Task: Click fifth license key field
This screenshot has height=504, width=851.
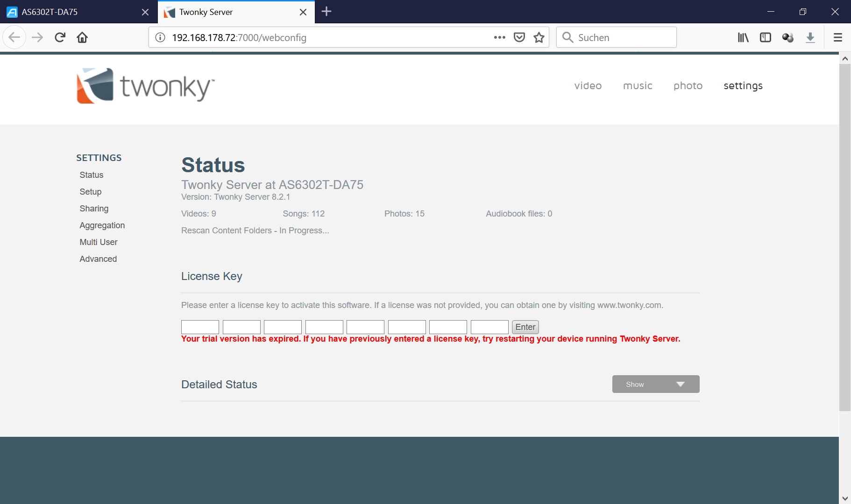Action: [365, 327]
